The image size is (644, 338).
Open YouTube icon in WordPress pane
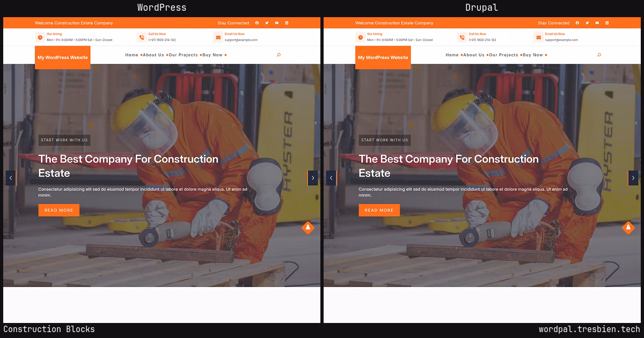(x=277, y=23)
